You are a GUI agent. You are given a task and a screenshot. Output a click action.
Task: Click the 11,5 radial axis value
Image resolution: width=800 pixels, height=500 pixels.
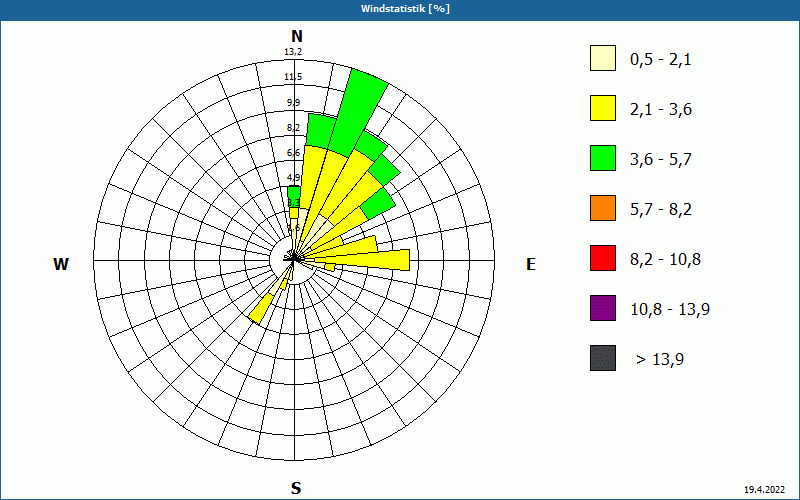click(x=293, y=77)
